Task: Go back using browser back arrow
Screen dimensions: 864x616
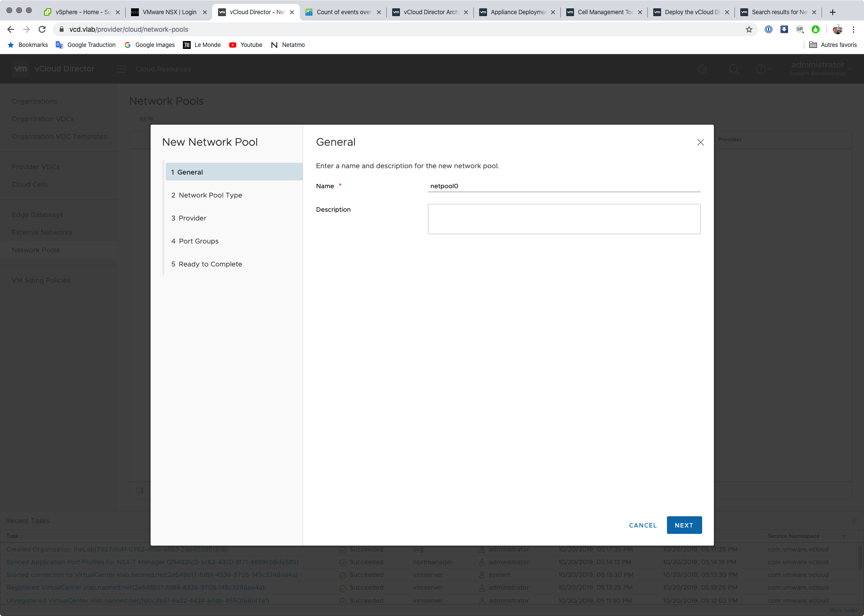Action: (11, 29)
